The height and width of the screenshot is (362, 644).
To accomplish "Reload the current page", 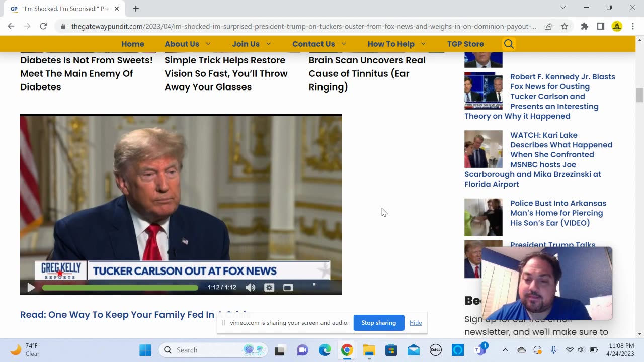I will tap(43, 26).
